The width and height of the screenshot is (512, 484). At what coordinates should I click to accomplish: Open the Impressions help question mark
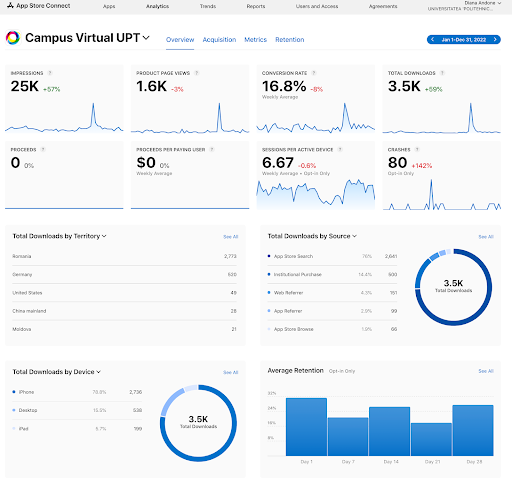pos(50,73)
